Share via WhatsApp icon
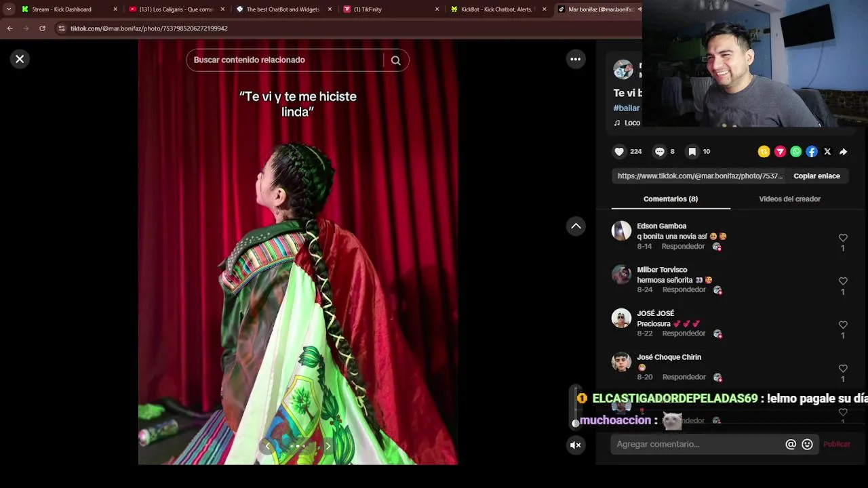Screen dimensions: 868x488 coord(796,152)
